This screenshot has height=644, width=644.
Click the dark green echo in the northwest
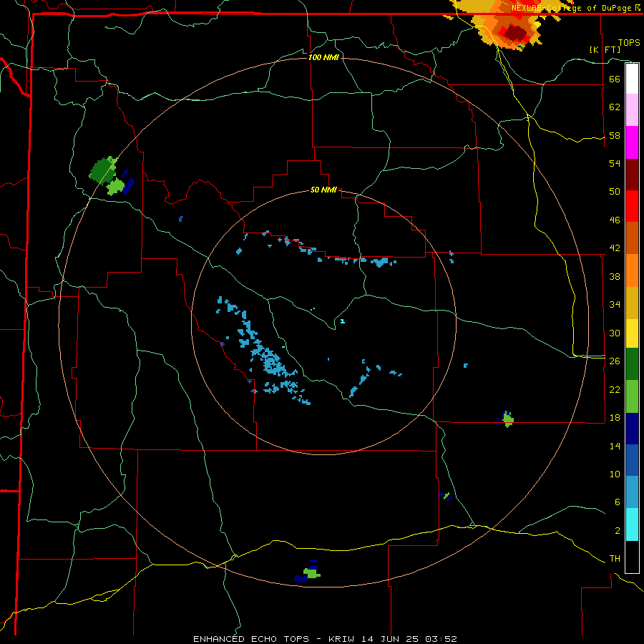(102, 170)
